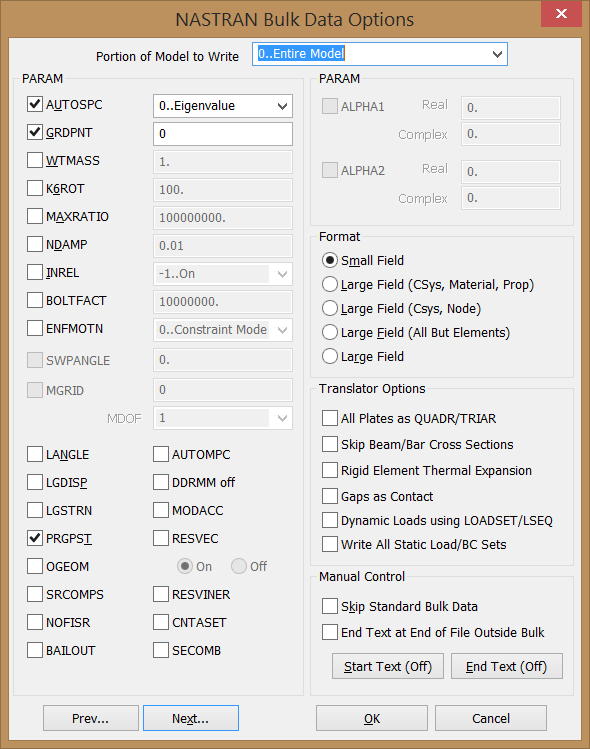
Task: Toggle the INREL checkbox
Action: point(35,272)
